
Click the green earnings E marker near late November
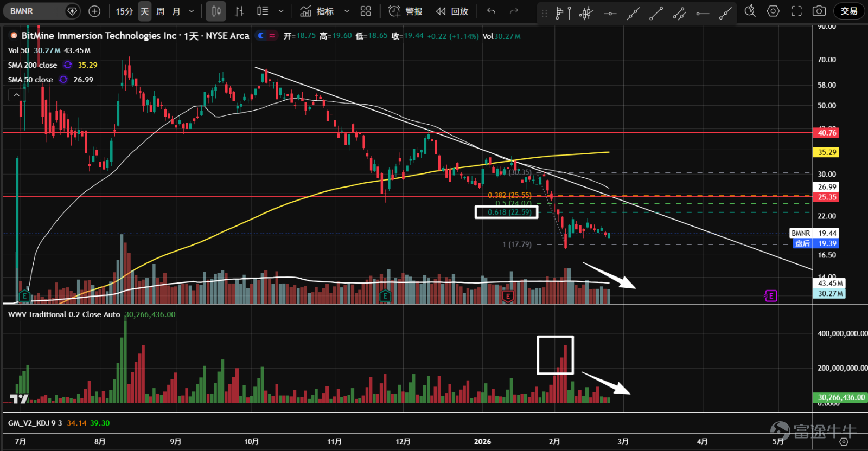(x=385, y=295)
